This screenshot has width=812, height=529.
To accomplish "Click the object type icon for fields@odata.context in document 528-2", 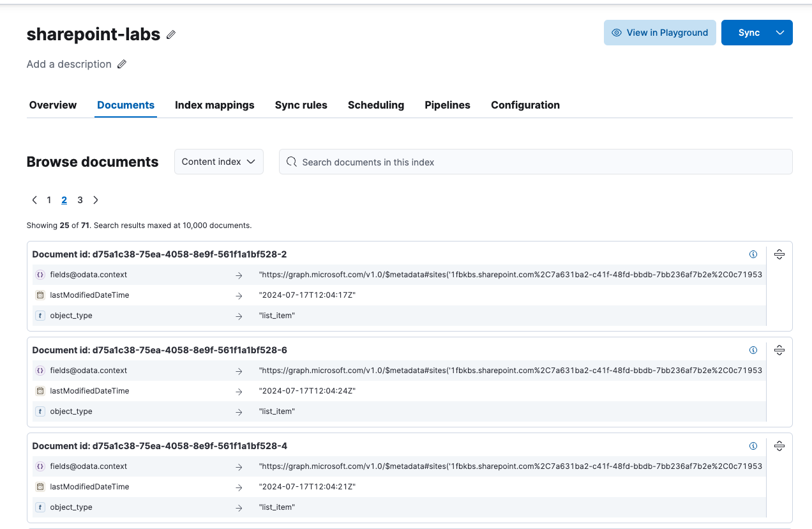I will (x=40, y=275).
